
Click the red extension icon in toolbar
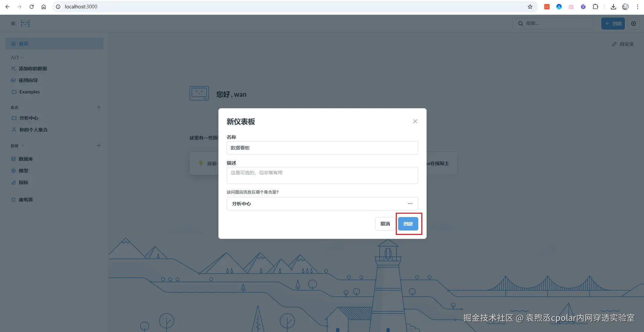(547, 7)
